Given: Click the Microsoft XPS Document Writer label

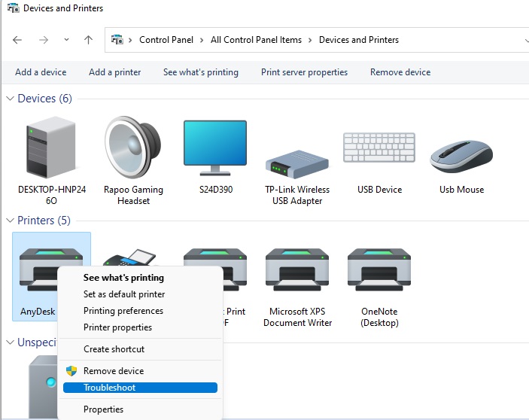Looking at the screenshot, I should coord(297,317).
